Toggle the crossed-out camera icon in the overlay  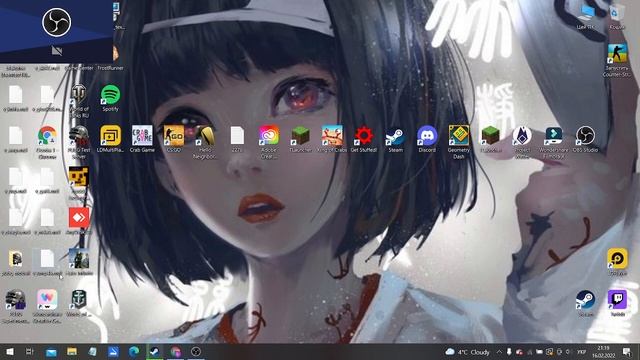[x=57, y=51]
